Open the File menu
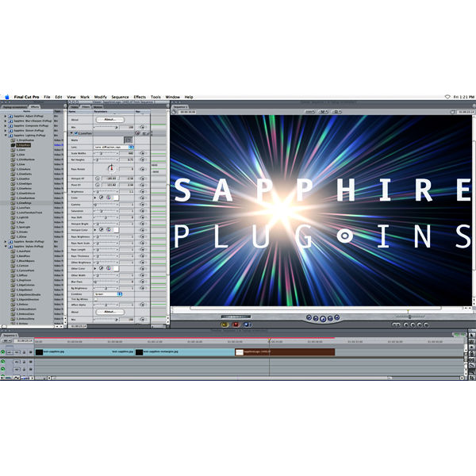476x476 pixels. coord(47,97)
